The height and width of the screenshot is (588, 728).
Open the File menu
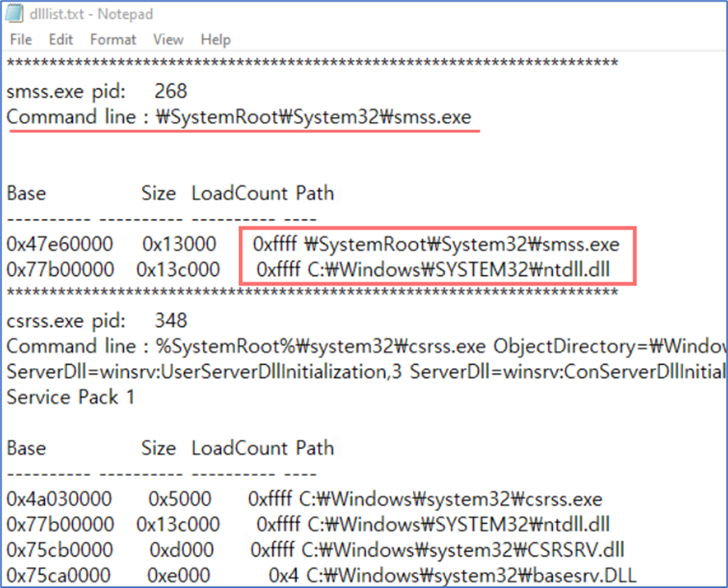coord(21,39)
